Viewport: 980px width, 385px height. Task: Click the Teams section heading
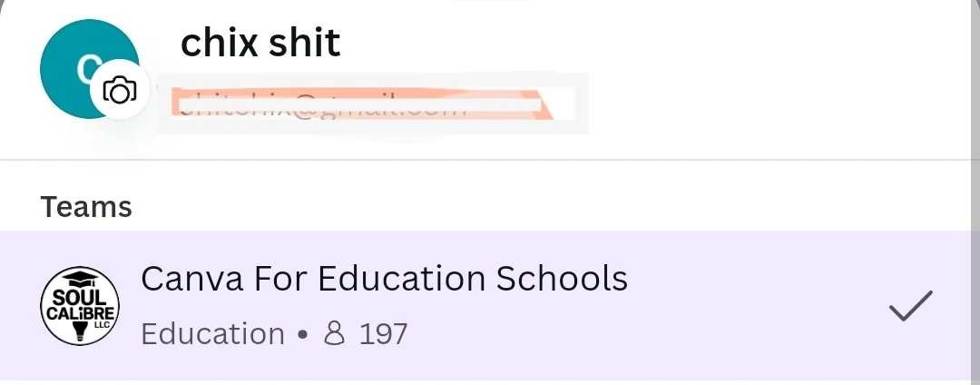[86, 207]
